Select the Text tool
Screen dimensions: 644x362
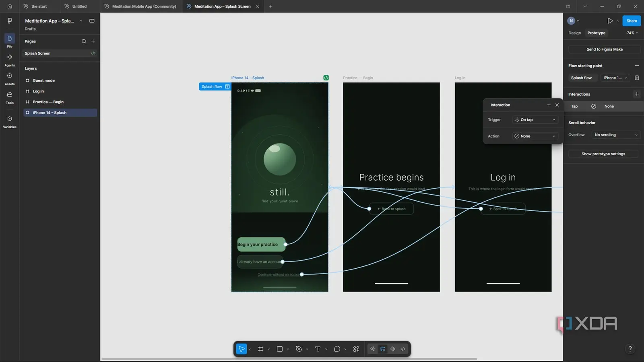coord(318,349)
